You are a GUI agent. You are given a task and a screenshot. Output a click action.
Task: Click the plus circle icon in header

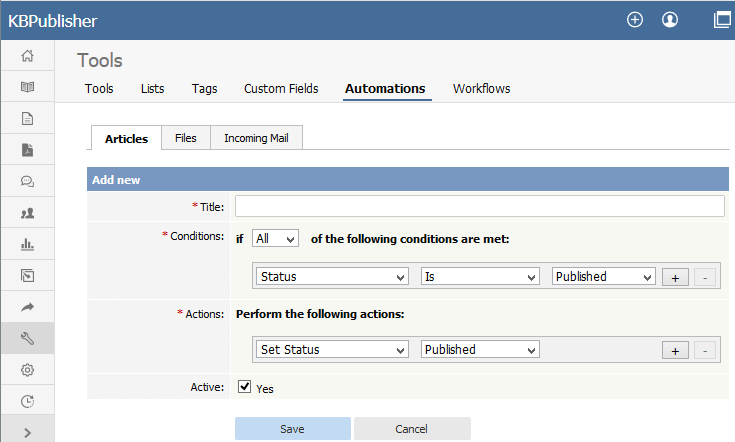pyautogui.click(x=635, y=20)
